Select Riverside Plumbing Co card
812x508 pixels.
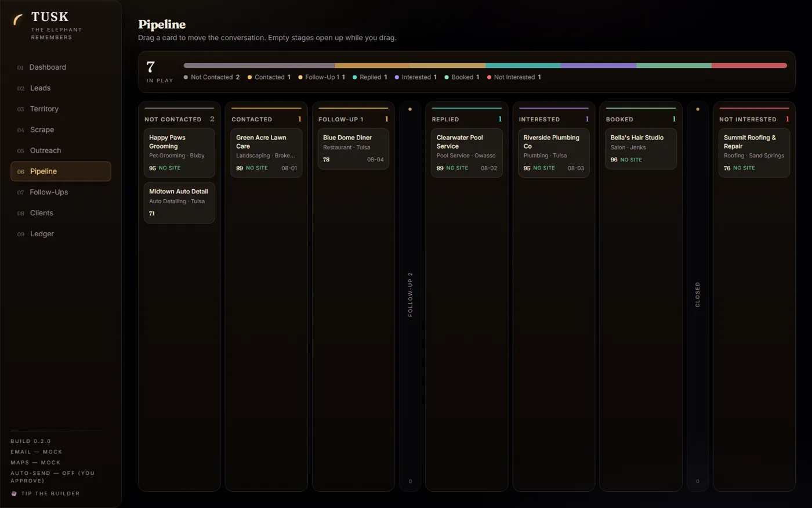[x=554, y=153]
